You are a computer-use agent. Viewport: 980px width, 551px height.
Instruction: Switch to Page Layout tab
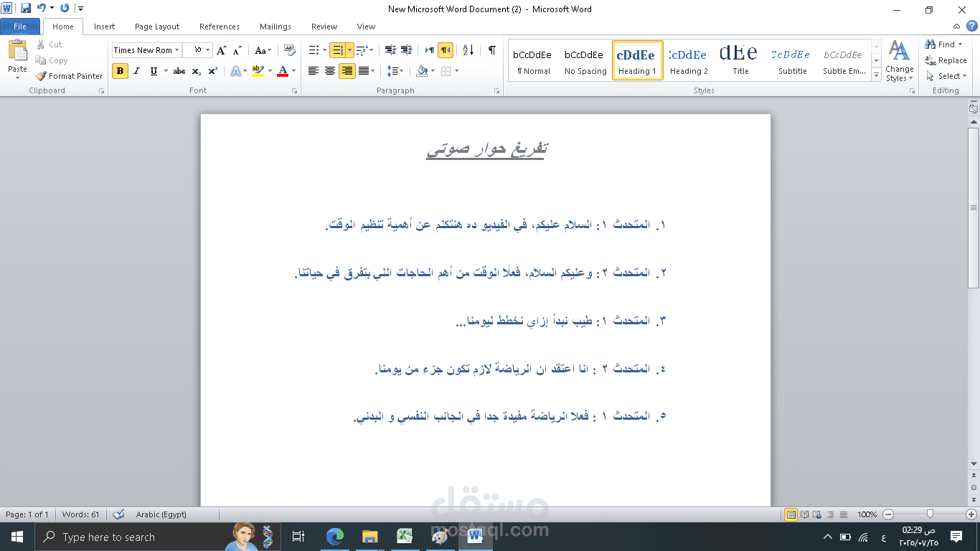(157, 27)
